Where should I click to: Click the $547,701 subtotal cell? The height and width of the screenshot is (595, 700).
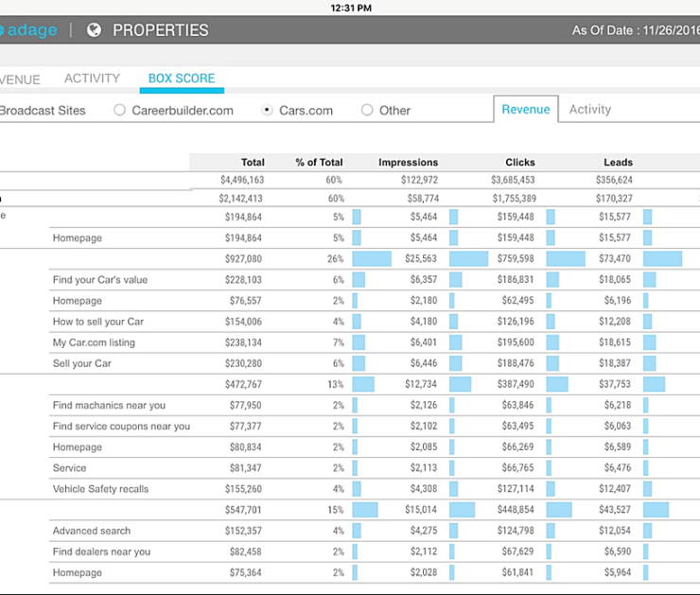pyautogui.click(x=243, y=510)
